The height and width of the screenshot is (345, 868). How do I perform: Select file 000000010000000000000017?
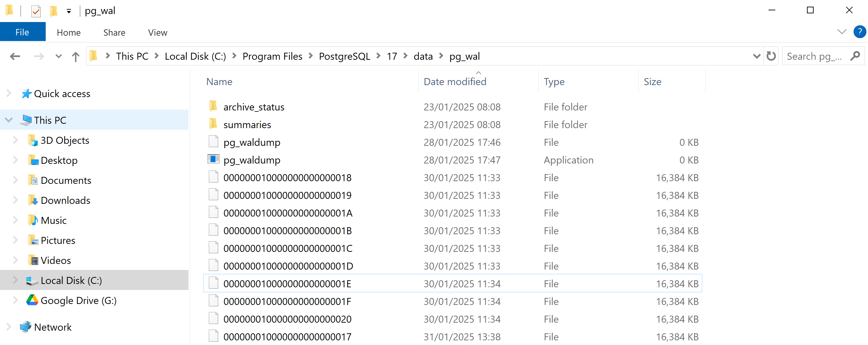[x=287, y=337]
